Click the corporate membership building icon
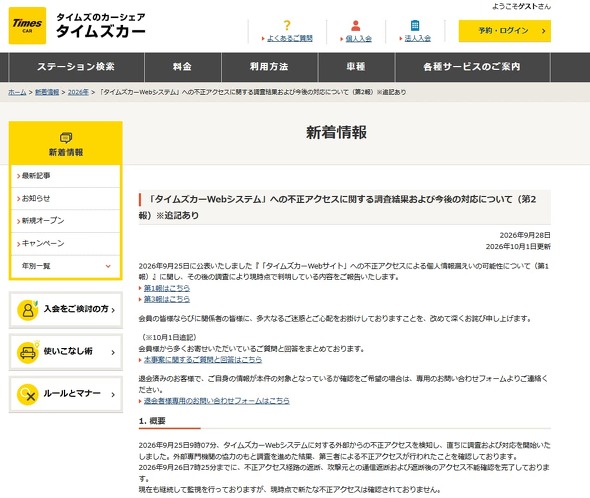Image resolution: width=590 pixels, height=498 pixels. (415, 26)
